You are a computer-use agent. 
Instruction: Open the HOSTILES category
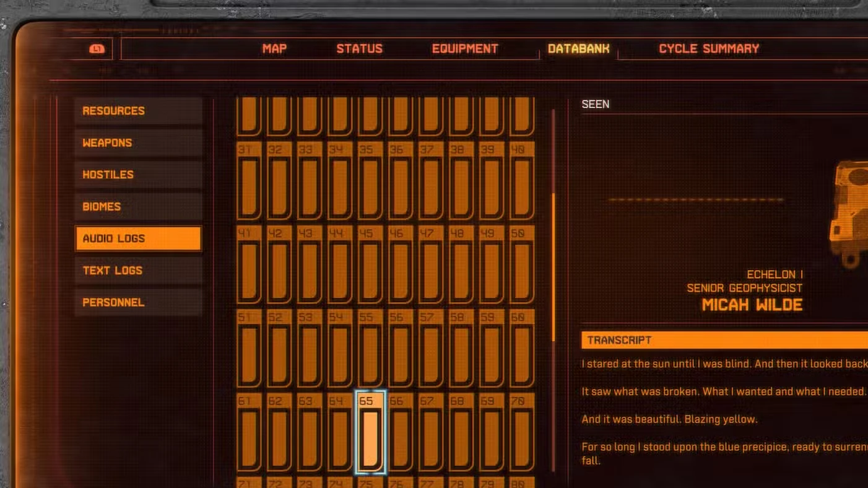pos(139,175)
